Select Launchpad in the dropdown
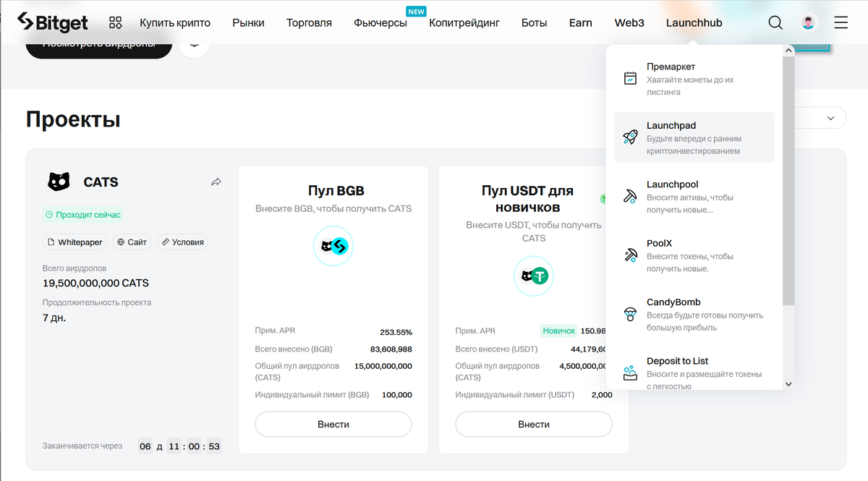Image resolution: width=868 pixels, height=481 pixels. click(694, 137)
